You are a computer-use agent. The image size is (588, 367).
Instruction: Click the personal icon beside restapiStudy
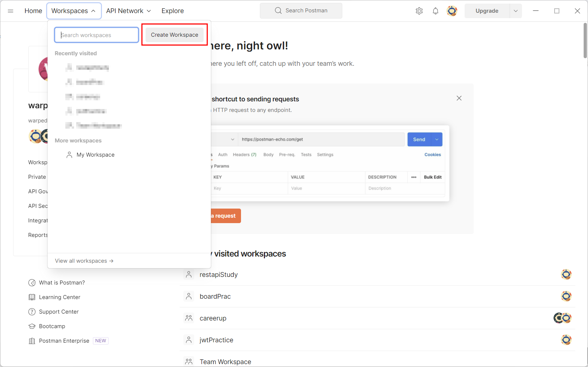point(189,275)
